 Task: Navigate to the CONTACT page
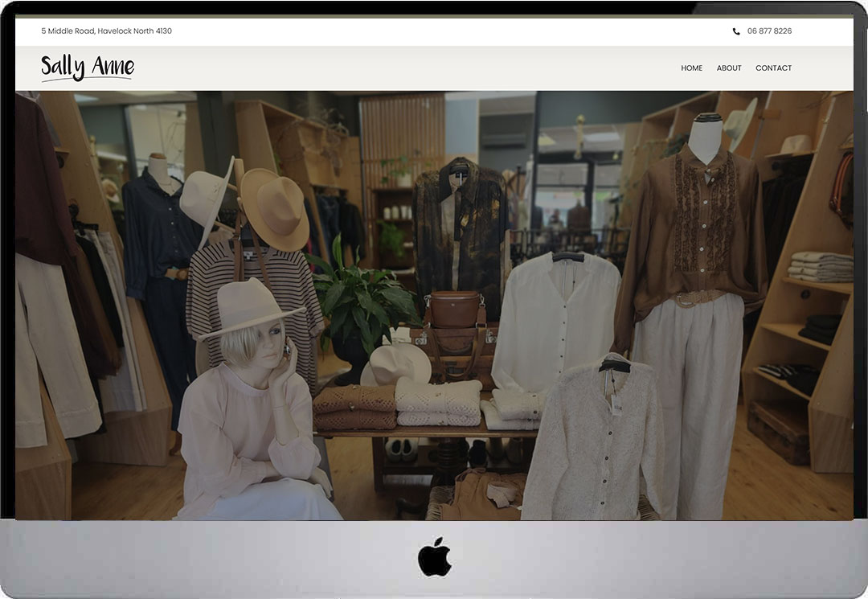[x=773, y=68]
